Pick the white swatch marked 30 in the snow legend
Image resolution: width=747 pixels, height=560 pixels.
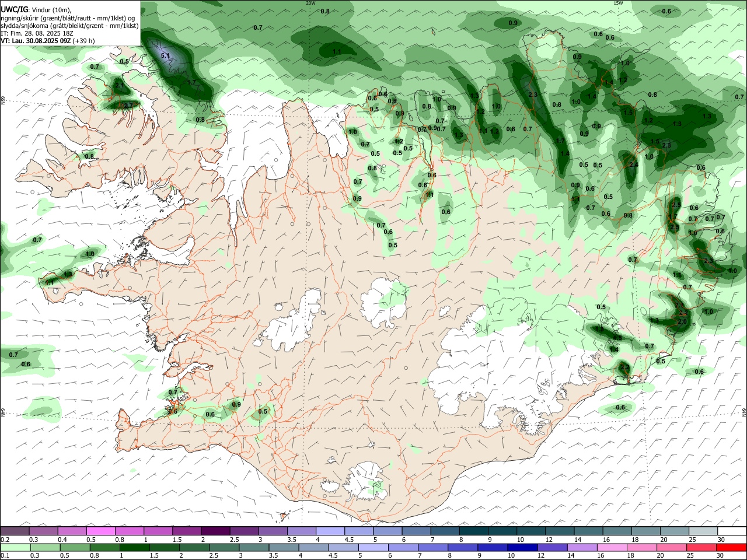coord(732,531)
